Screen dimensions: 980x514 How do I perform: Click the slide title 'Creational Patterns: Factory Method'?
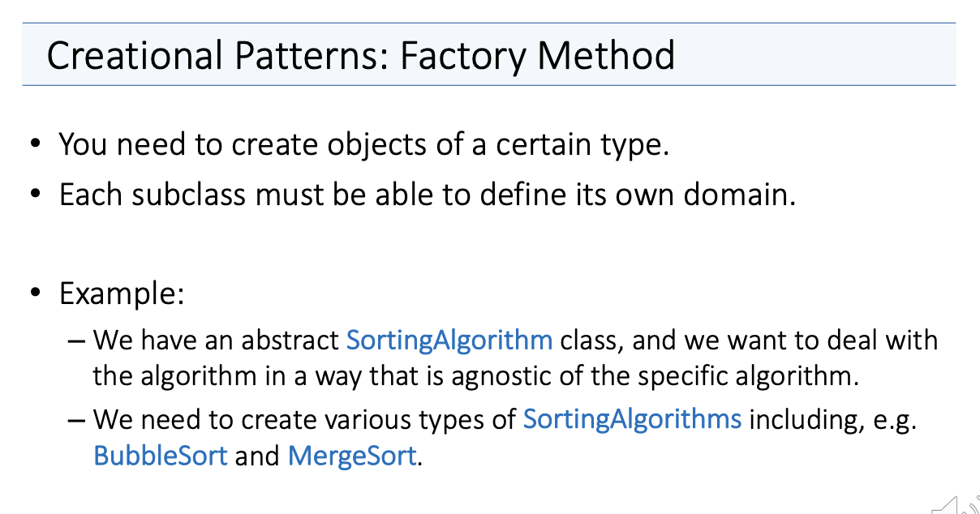[x=361, y=56]
